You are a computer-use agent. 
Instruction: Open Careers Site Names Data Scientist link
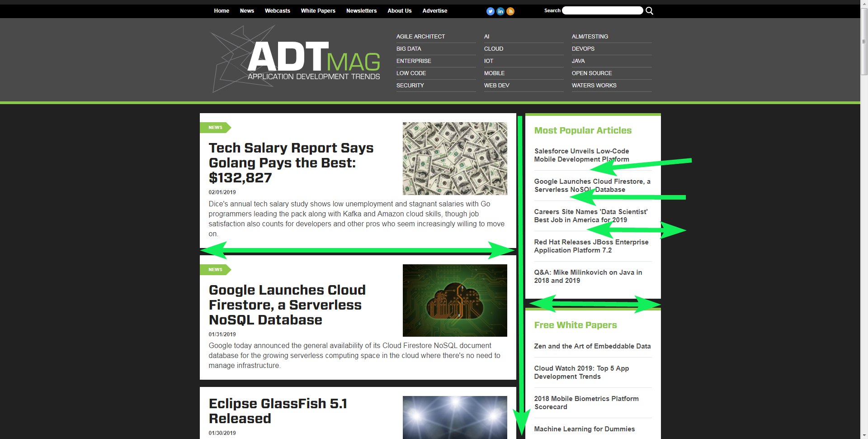coord(590,216)
